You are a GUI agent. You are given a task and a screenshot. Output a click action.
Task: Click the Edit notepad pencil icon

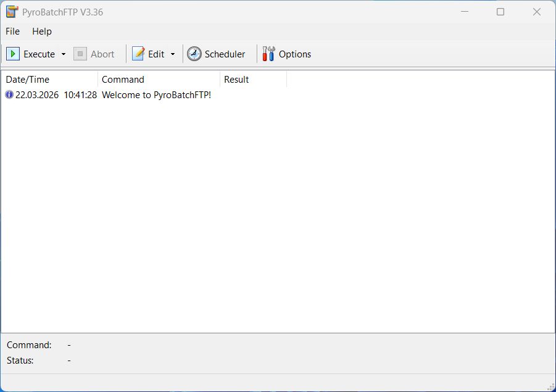click(139, 54)
